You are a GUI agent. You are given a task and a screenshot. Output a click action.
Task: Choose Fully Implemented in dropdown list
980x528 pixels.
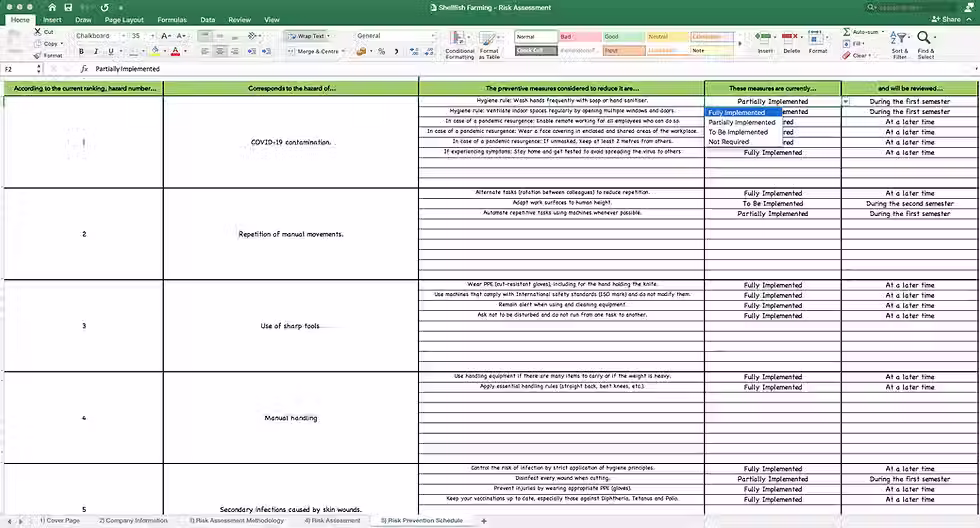click(x=744, y=112)
